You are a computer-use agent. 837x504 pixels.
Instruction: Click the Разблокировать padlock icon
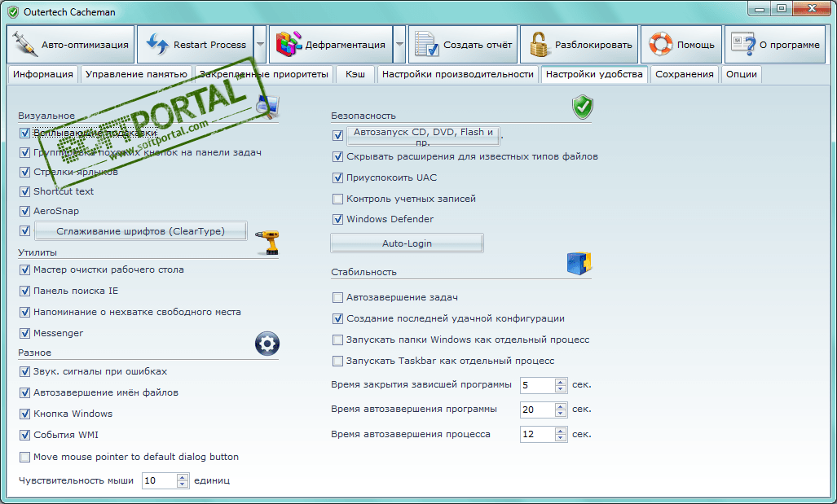pyautogui.click(x=539, y=44)
